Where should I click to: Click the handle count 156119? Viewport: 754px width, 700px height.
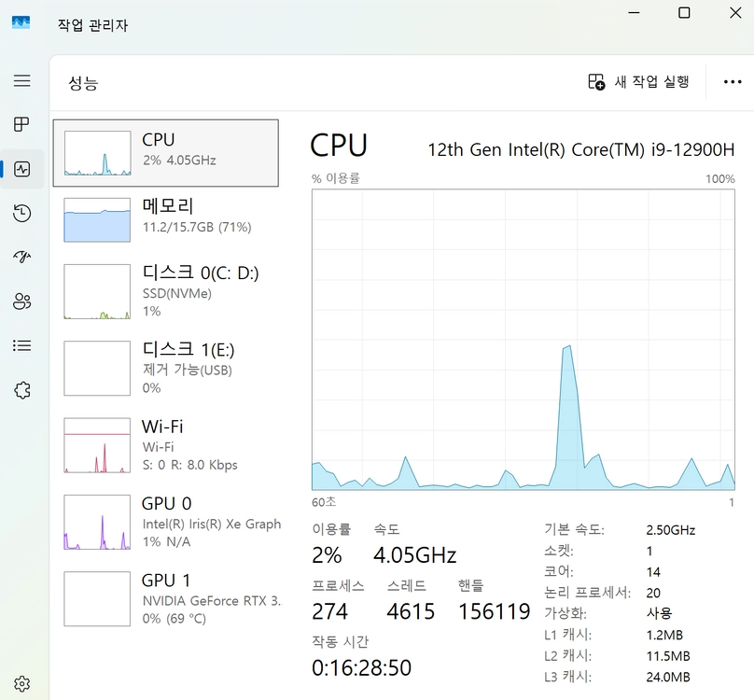click(x=495, y=611)
